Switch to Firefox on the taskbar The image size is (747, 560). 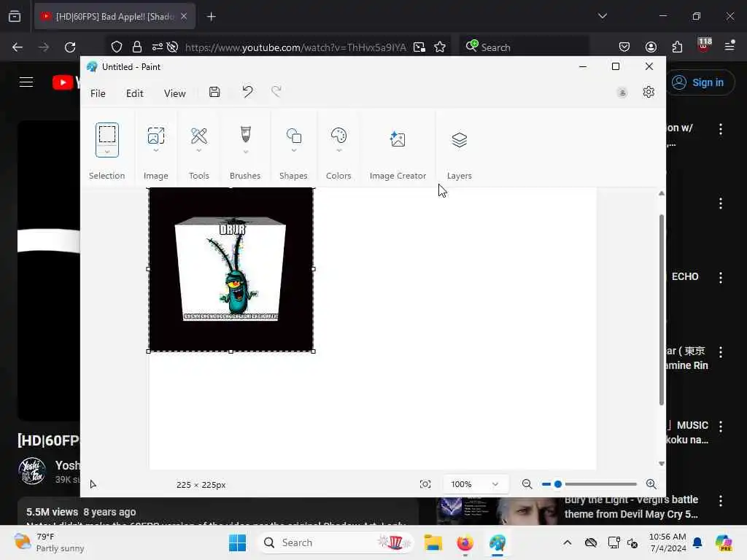coord(465,542)
